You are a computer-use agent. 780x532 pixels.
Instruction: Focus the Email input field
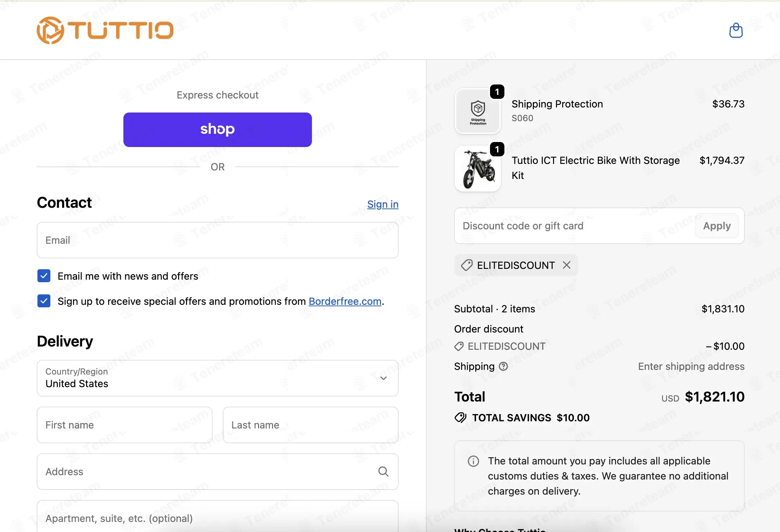[218, 240]
